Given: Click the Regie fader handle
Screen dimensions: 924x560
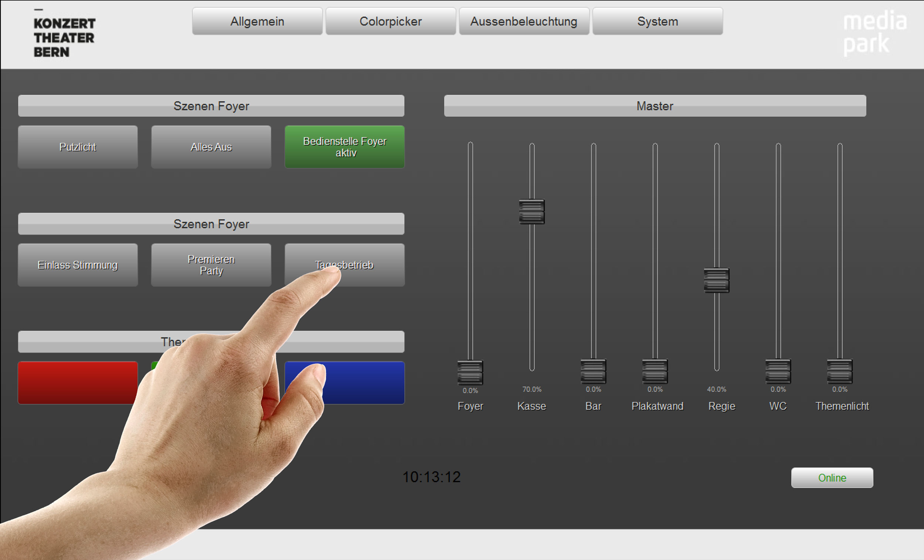Looking at the screenshot, I should (x=716, y=280).
